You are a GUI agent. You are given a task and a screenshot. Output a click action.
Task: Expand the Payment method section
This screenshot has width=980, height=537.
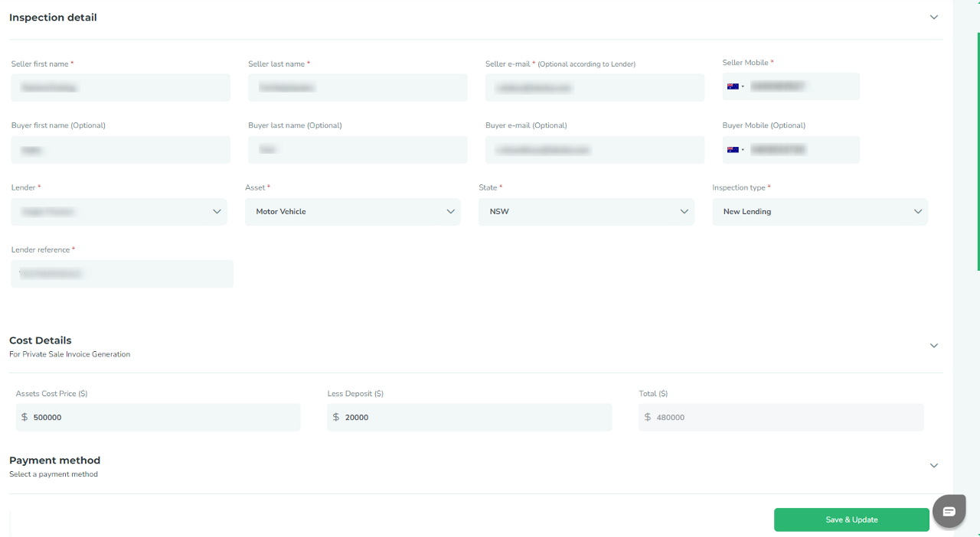point(933,466)
